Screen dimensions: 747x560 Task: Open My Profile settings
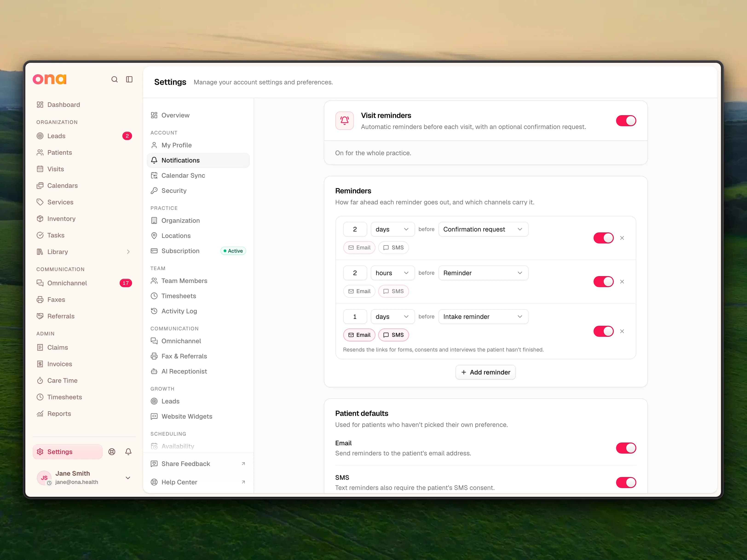tap(198, 145)
